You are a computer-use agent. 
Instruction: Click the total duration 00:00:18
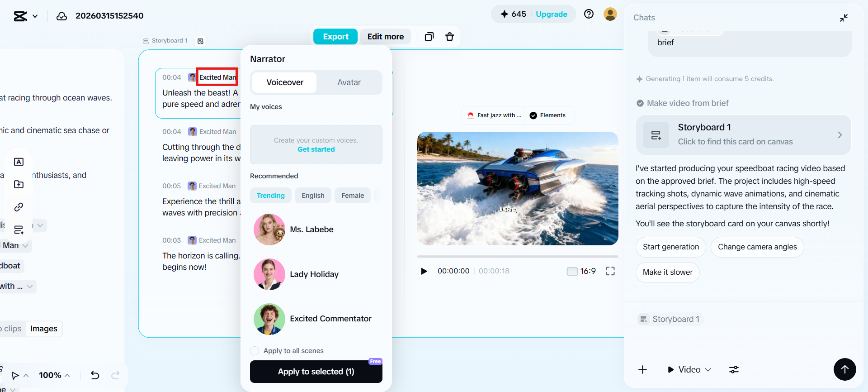point(494,271)
